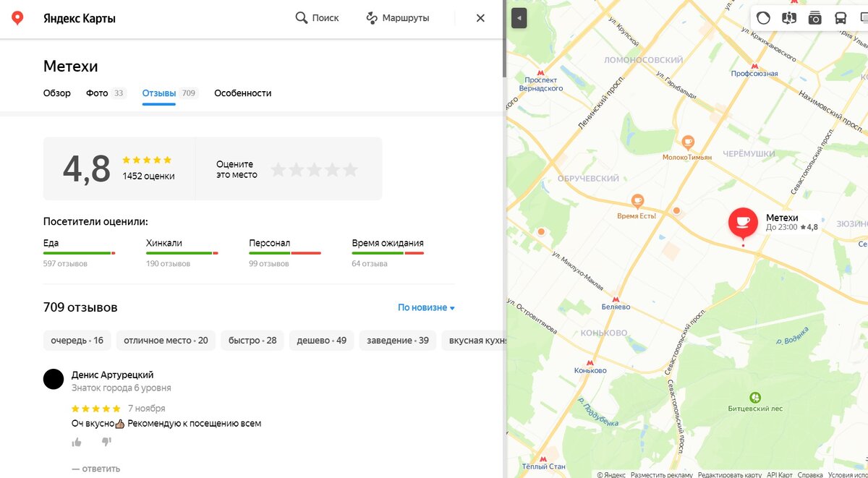Click Профсоюзная metro station icon
Viewport: 868px width, 478px height.
pos(754,66)
